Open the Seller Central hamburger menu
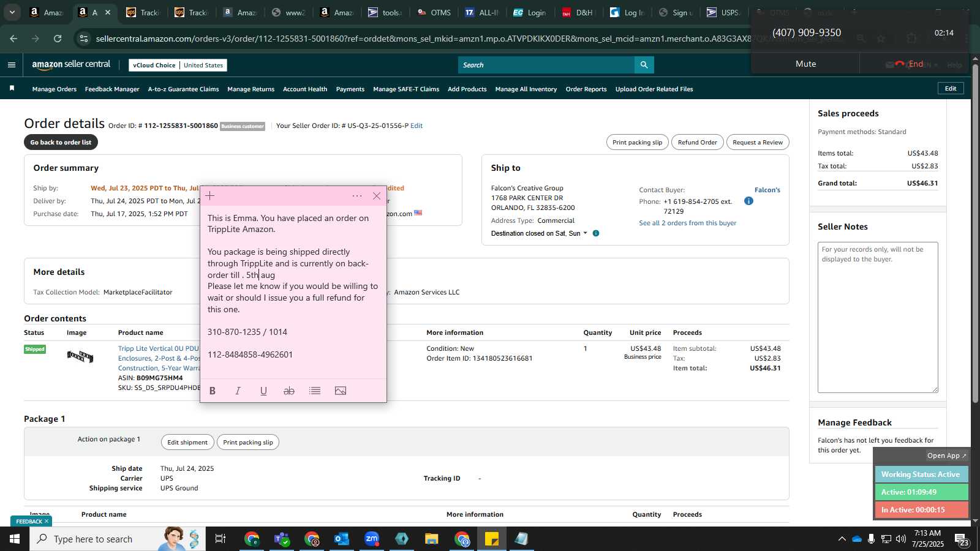Screen dimensions: 980x551 (x=12, y=65)
